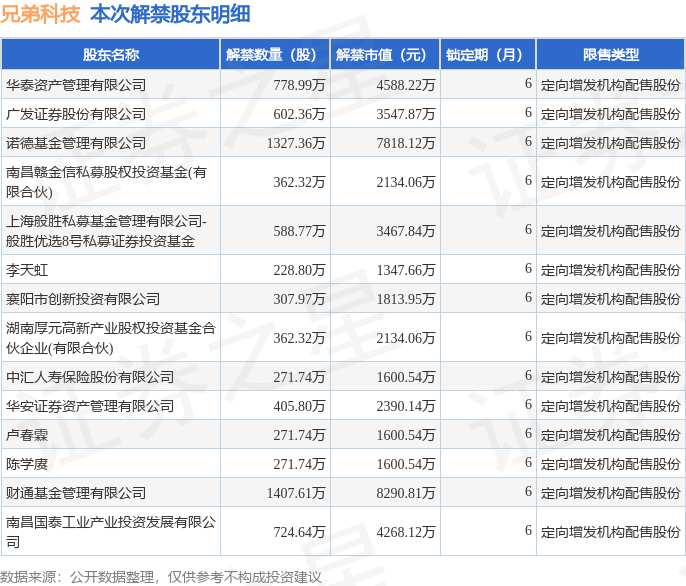This screenshot has width=686, height=586.
Task: Click the 兄弟科技 title text
Action: [x=41, y=14]
